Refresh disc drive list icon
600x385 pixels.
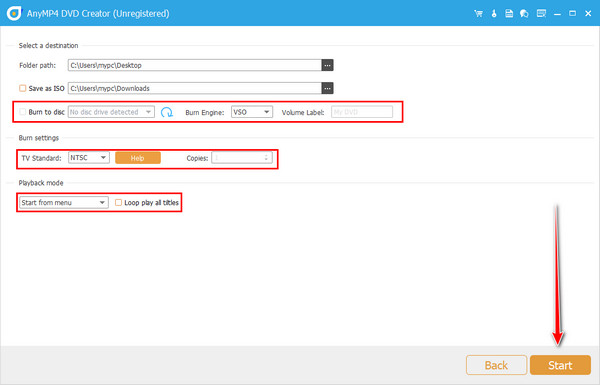coord(166,112)
